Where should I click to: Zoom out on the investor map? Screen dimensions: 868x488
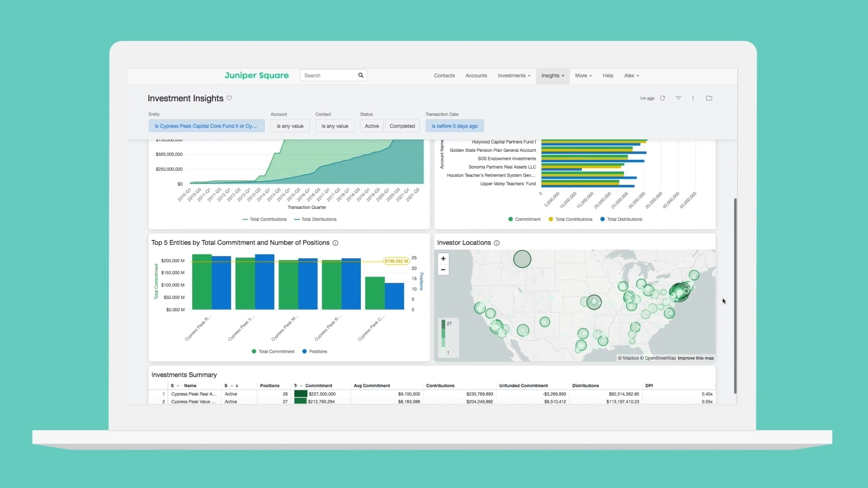443,270
